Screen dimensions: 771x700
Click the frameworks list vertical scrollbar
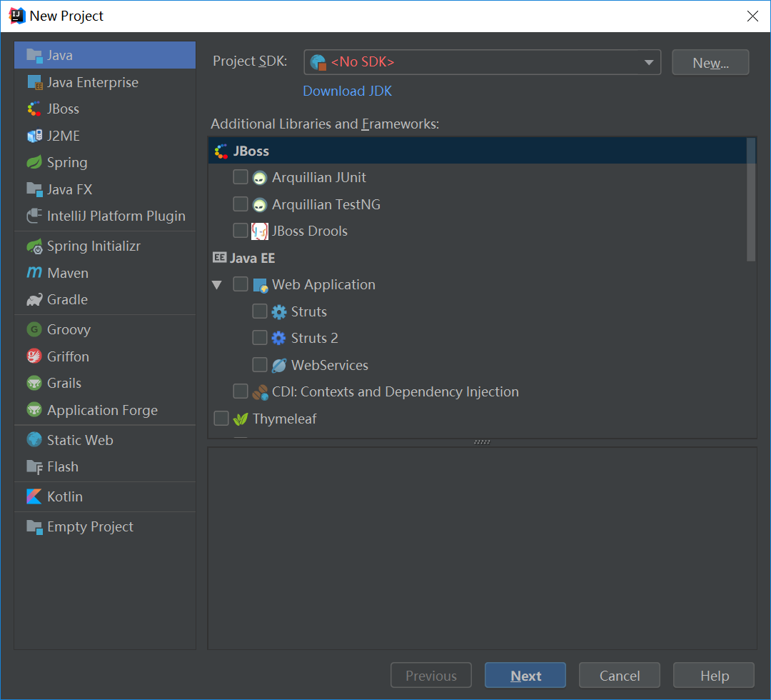[x=750, y=199]
